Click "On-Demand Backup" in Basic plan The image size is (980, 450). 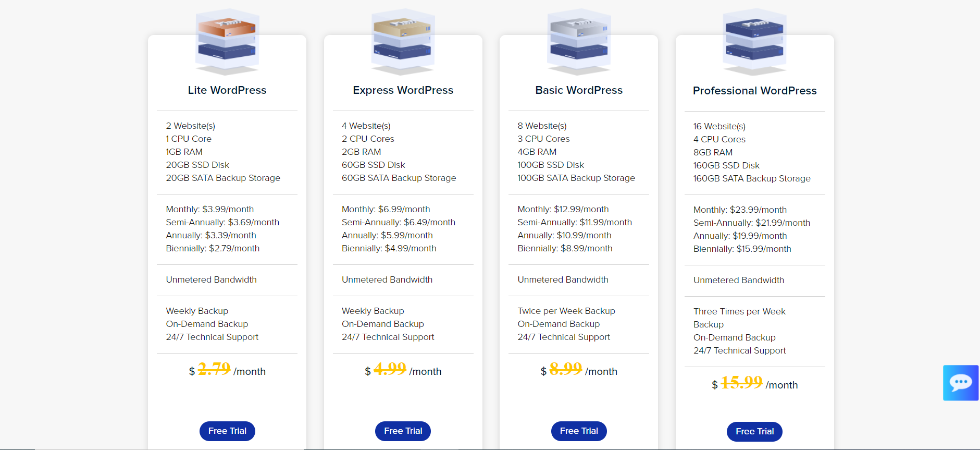pyautogui.click(x=559, y=324)
